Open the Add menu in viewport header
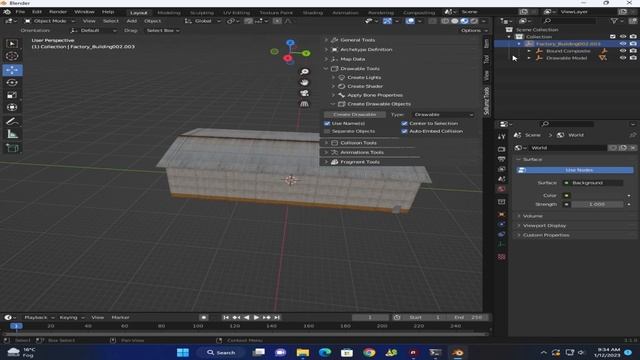This screenshot has width=640, height=360. 131,21
